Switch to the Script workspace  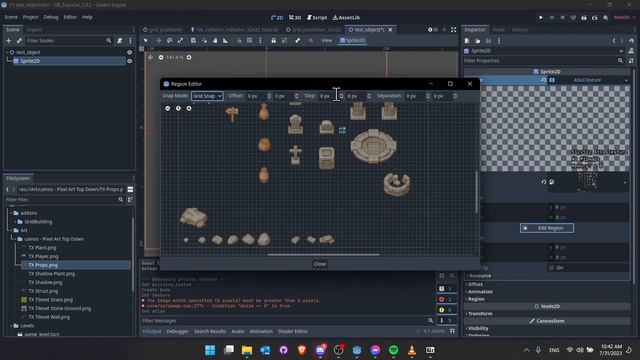pos(317,18)
